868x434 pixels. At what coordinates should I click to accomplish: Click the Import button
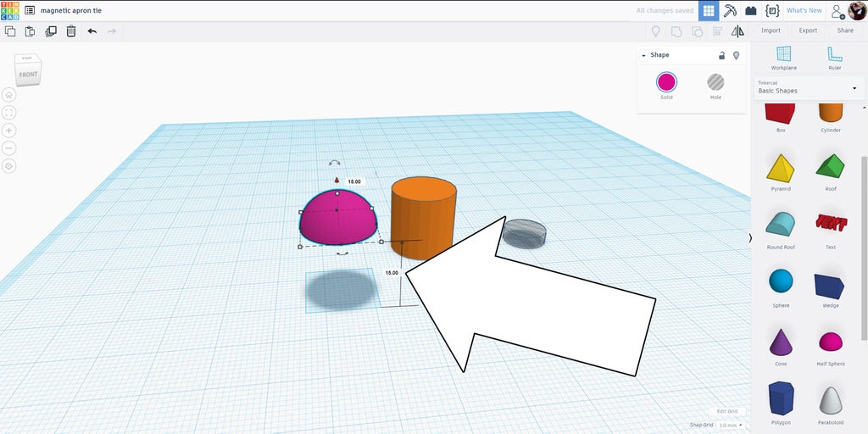coord(771,31)
